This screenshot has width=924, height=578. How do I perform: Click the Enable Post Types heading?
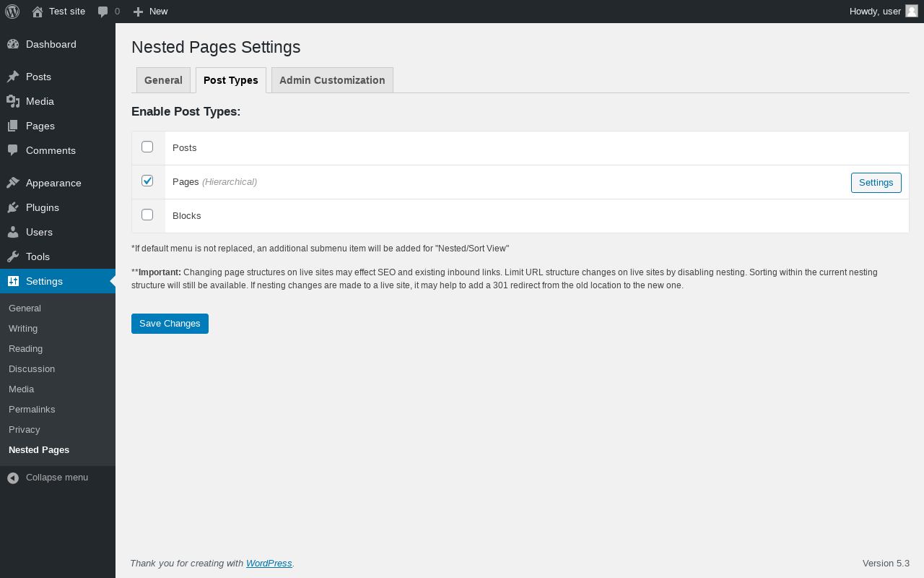(x=186, y=112)
